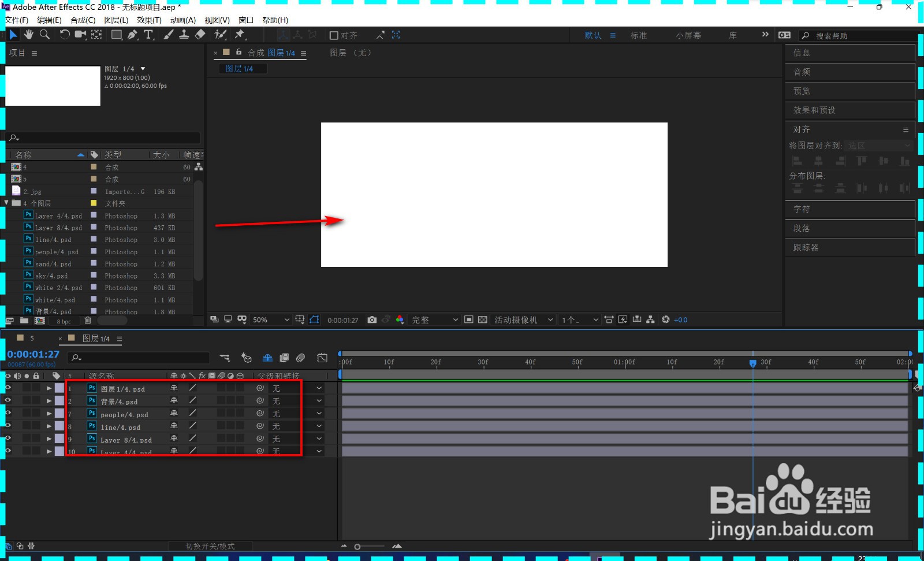Toggle the composition viewer lock icon
Viewport: 924px width, 561px height.
click(239, 52)
